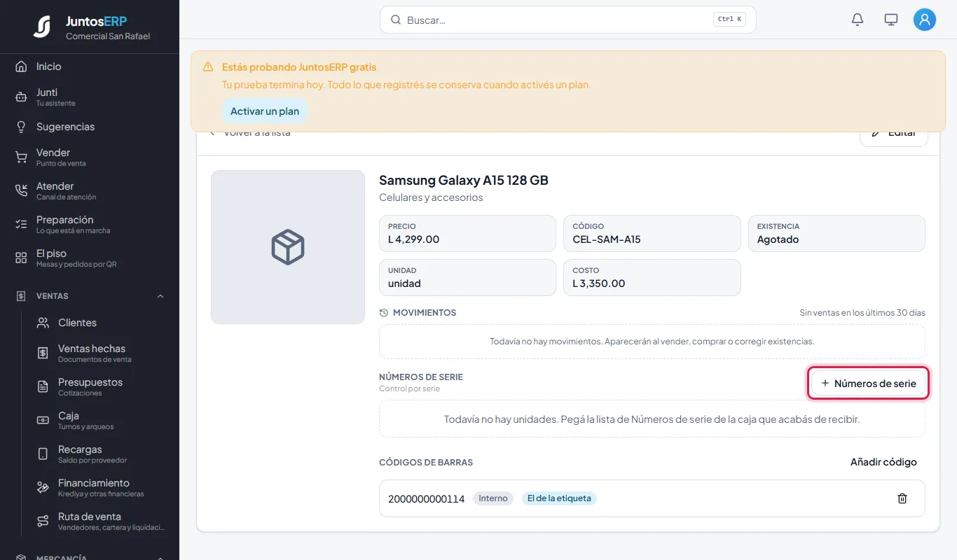The image size is (957, 560).
Task: Delete barcode 2000000000114 with trash icon
Action: [x=902, y=498]
